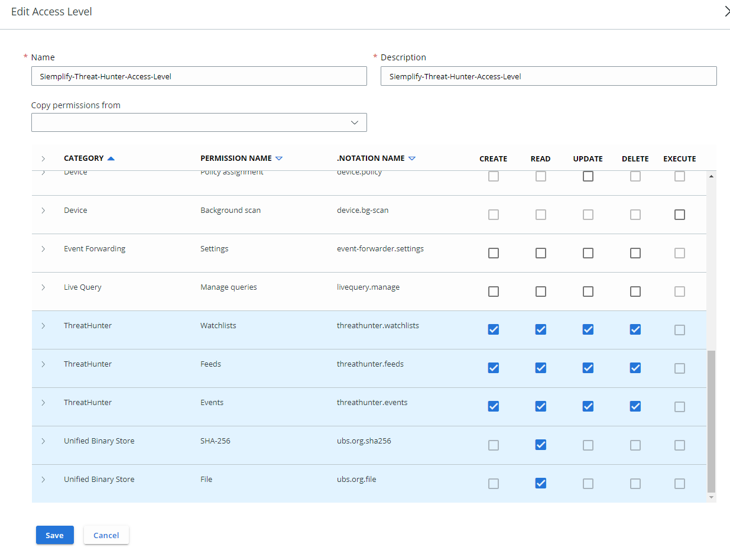The image size is (730, 560).
Task: Enable READ for Live Query Manage queries
Action: 540,291
